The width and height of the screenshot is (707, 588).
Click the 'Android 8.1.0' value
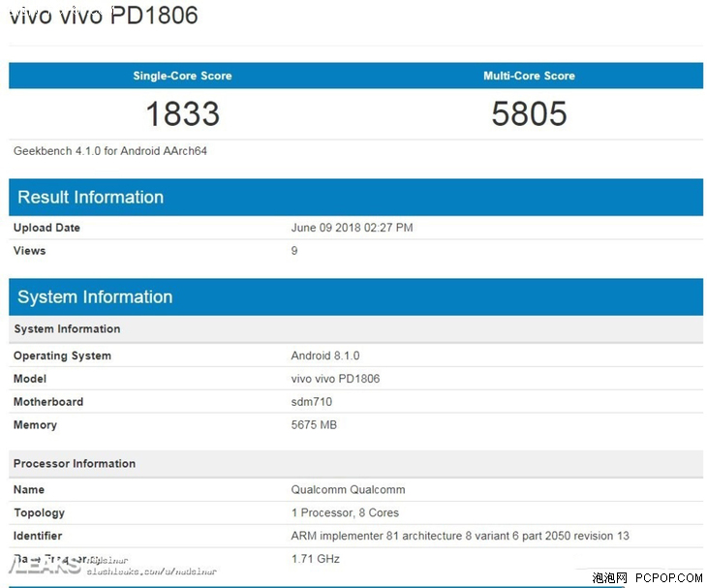coord(325,356)
